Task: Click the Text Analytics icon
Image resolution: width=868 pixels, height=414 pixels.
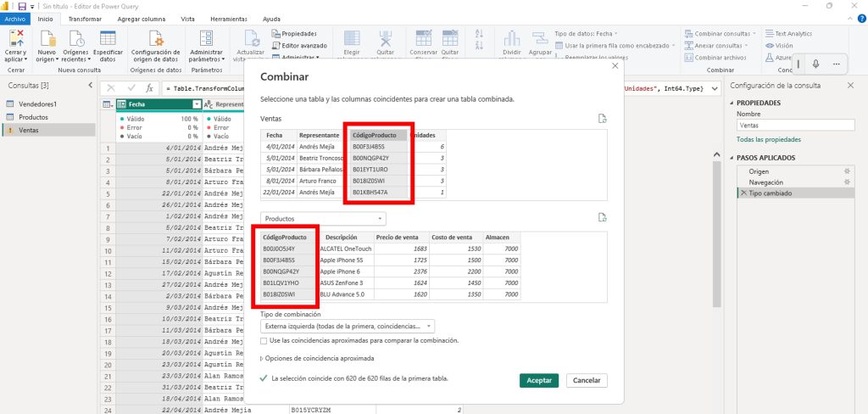Action: pyautogui.click(x=769, y=33)
